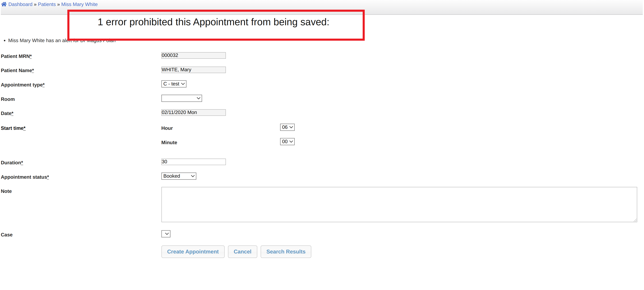Open the Appointment status dropdown

pyautogui.click(x=178, y=176)
